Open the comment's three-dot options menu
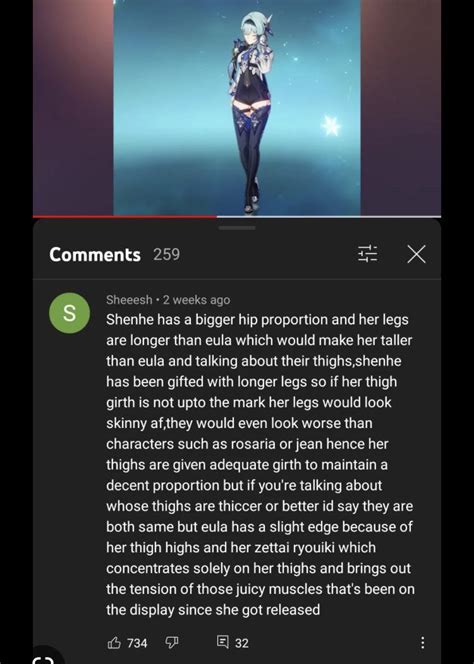Viewport: 474px width, 664px height. click(x=422, y=643)
